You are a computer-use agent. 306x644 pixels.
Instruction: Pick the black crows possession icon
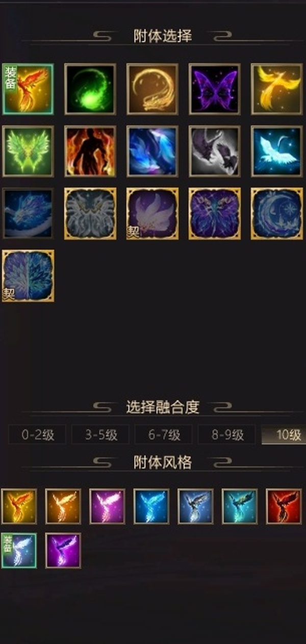(215, 151)
